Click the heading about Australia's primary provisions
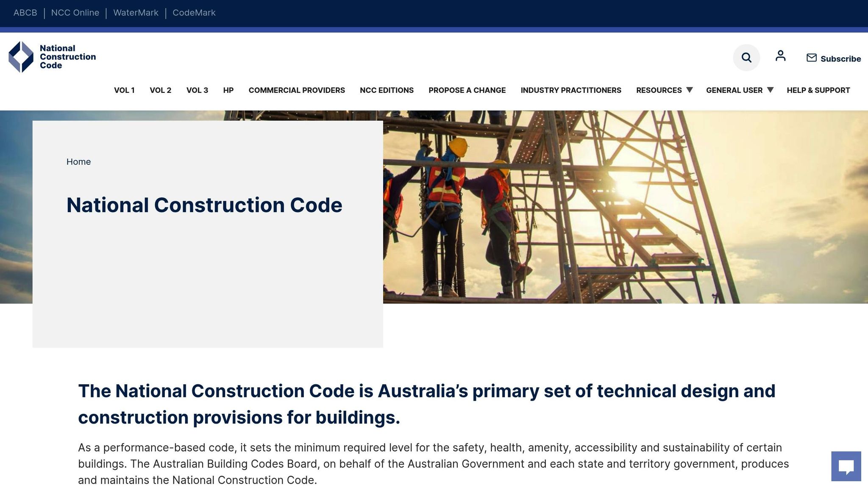The width and height of the screenshot is (868, 488). [426, 404]
